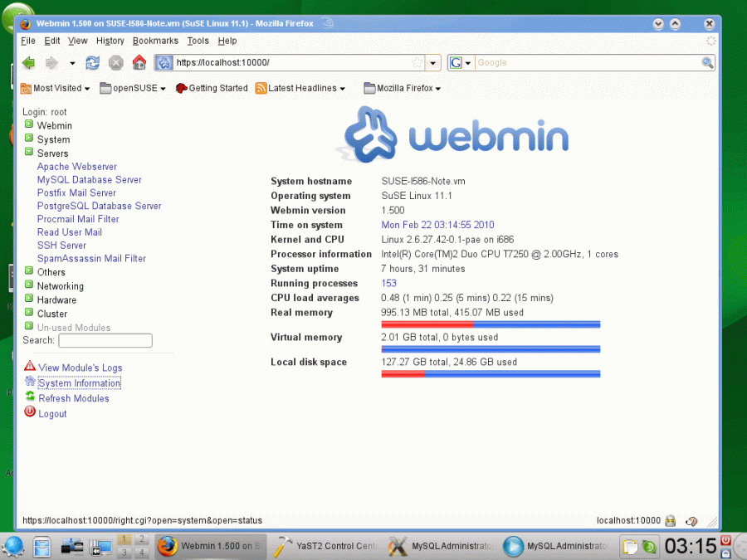
Task: Open the SSH Server module
Action: (x=61, y=246)
